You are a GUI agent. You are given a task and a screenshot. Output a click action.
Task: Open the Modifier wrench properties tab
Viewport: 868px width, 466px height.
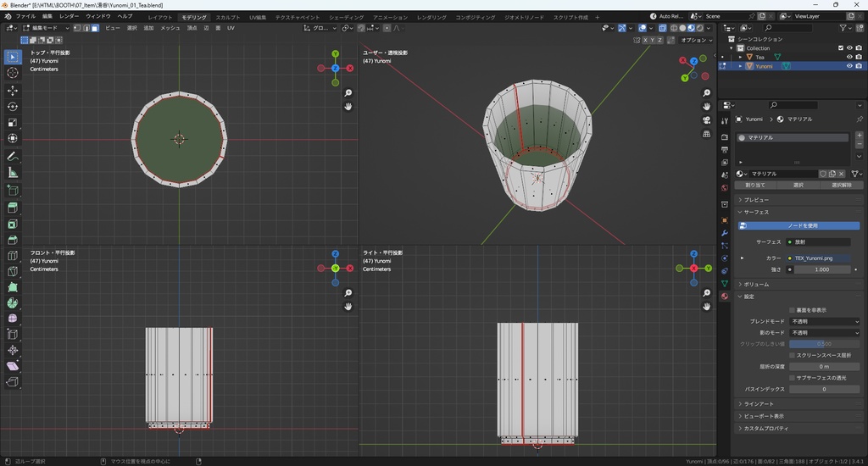[x=725, y=232]
